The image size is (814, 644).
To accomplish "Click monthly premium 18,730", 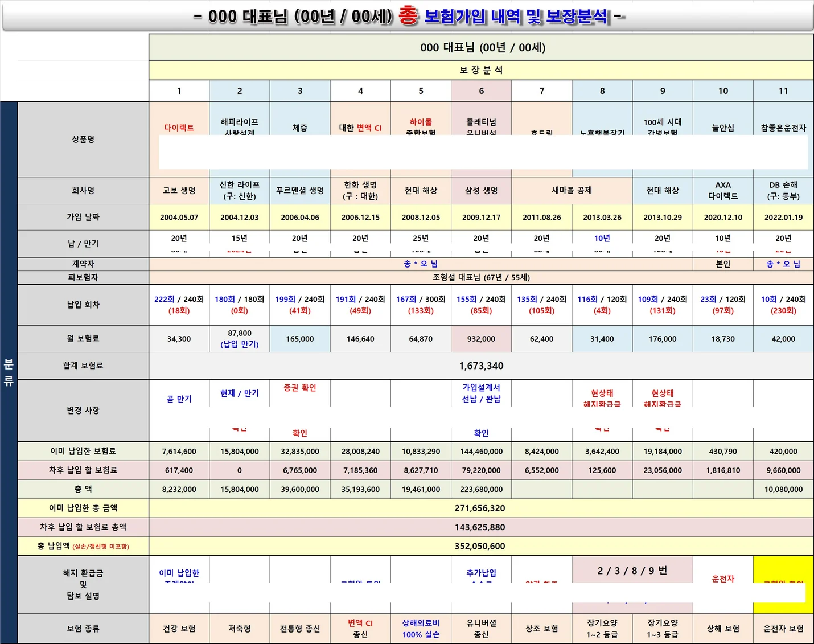I will [x=723, y=339].
